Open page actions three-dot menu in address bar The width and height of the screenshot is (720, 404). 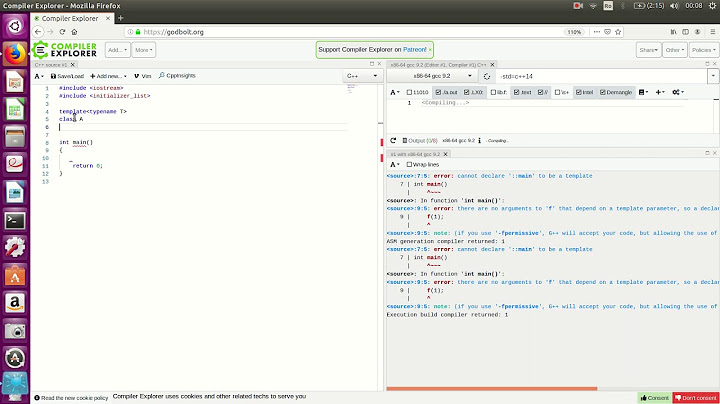(x=596, y=32)
